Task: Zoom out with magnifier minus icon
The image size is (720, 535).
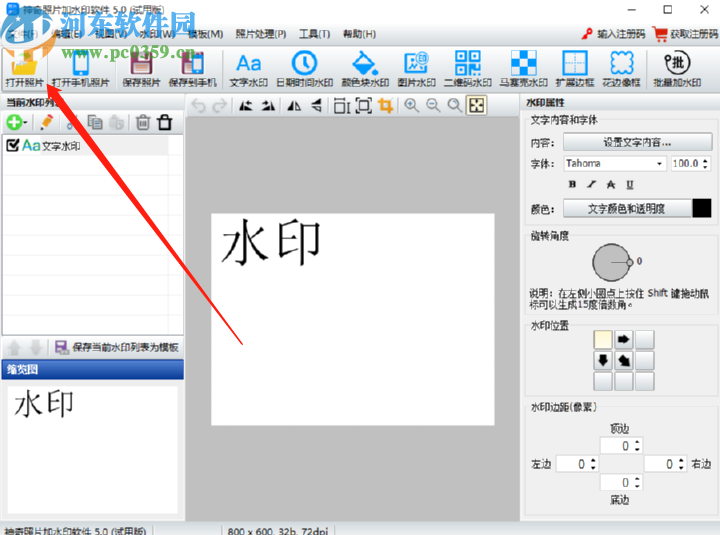Action: (x=433, y=106)
